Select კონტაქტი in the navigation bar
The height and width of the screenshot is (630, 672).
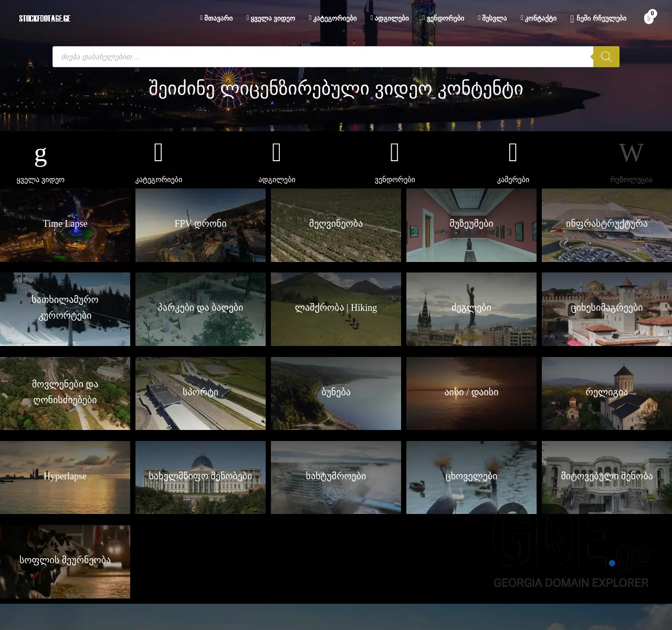pyautogui.click(x=539, y=18)
